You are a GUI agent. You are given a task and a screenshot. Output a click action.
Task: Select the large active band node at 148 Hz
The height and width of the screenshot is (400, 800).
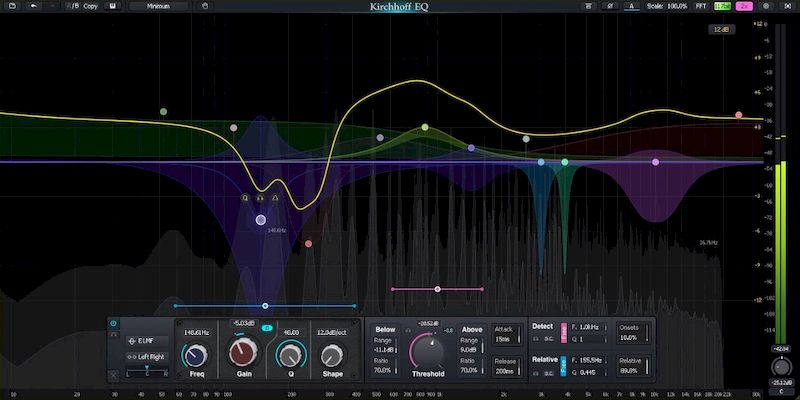coord(261,220)
